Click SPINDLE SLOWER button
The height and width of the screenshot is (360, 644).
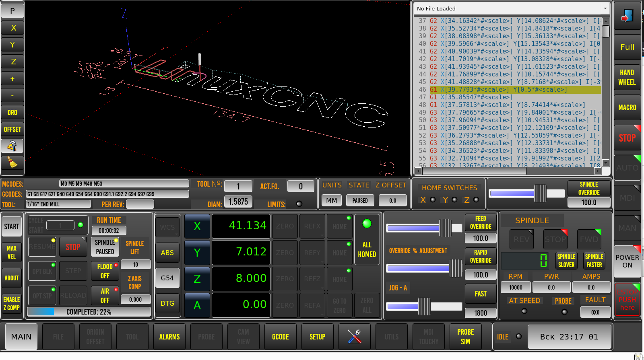pos(566,261)
